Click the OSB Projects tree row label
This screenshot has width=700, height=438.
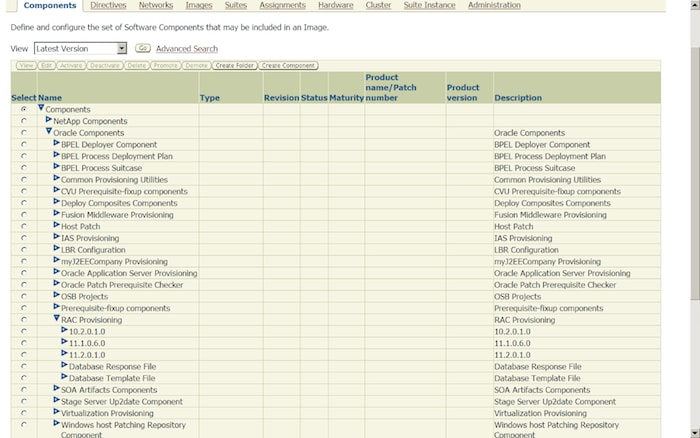point(84,296)
